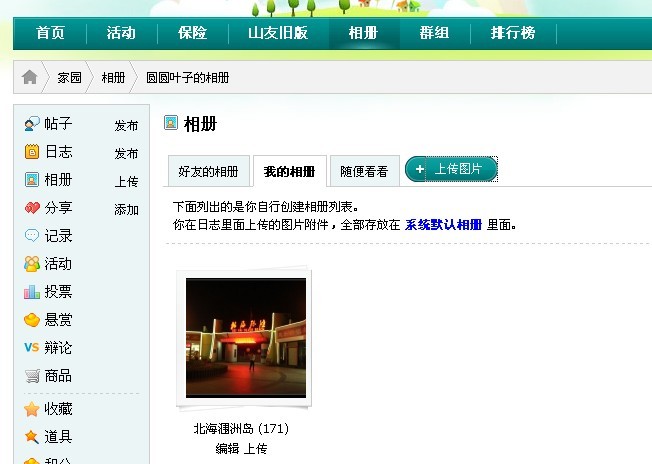Open the 投票 bar-chart icon
The width and height of the screenshot is (652, 464).
(x=32, y=292)
